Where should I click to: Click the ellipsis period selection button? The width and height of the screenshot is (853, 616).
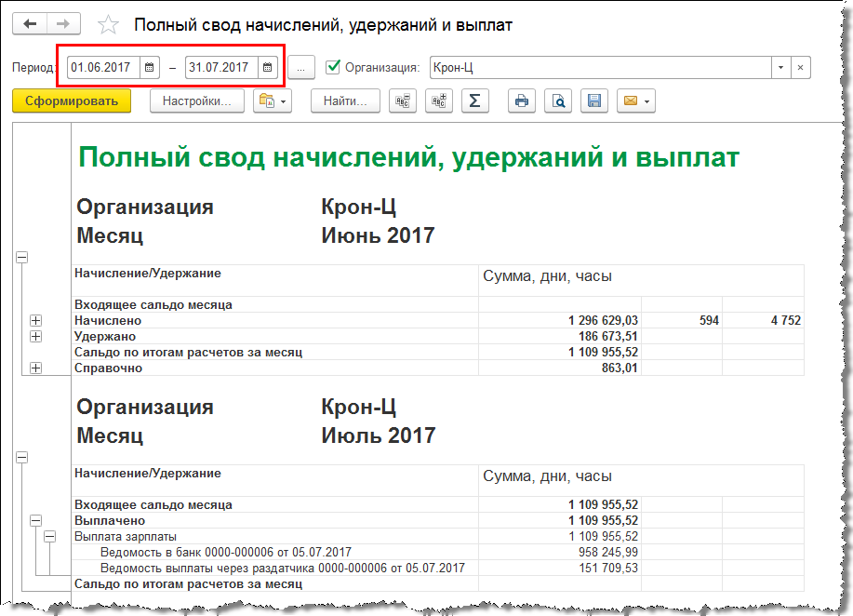tap(300, 68)
